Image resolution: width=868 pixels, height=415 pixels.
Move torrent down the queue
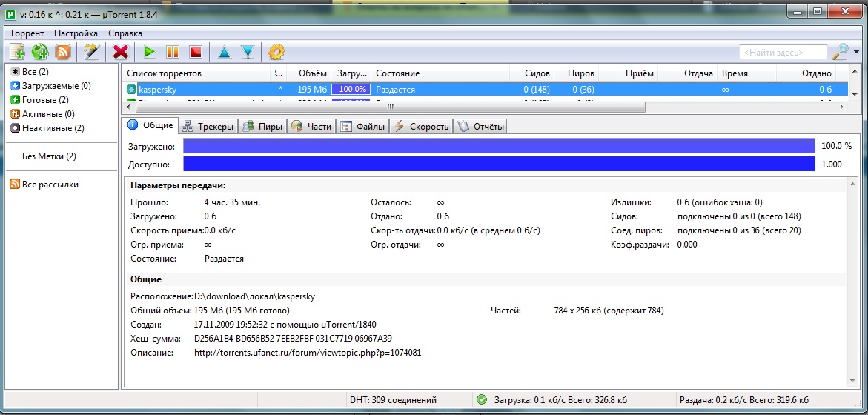pyautogui.click(x=247, y=52)
